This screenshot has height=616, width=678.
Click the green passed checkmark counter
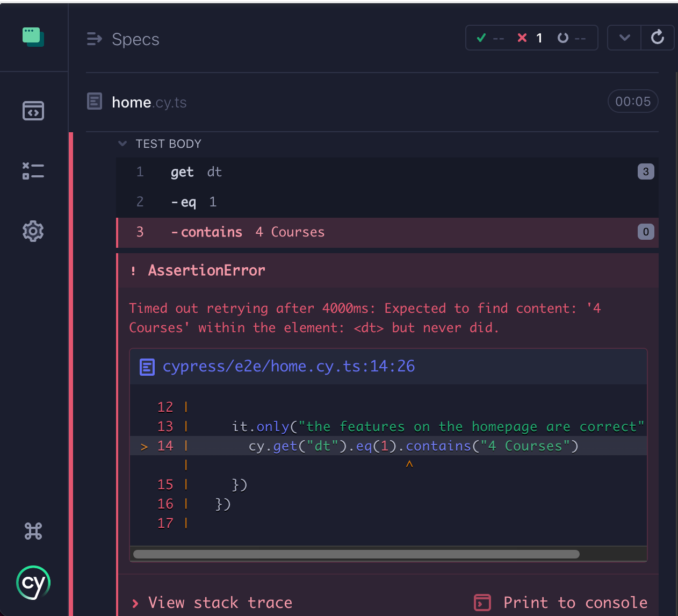point(488,38)
